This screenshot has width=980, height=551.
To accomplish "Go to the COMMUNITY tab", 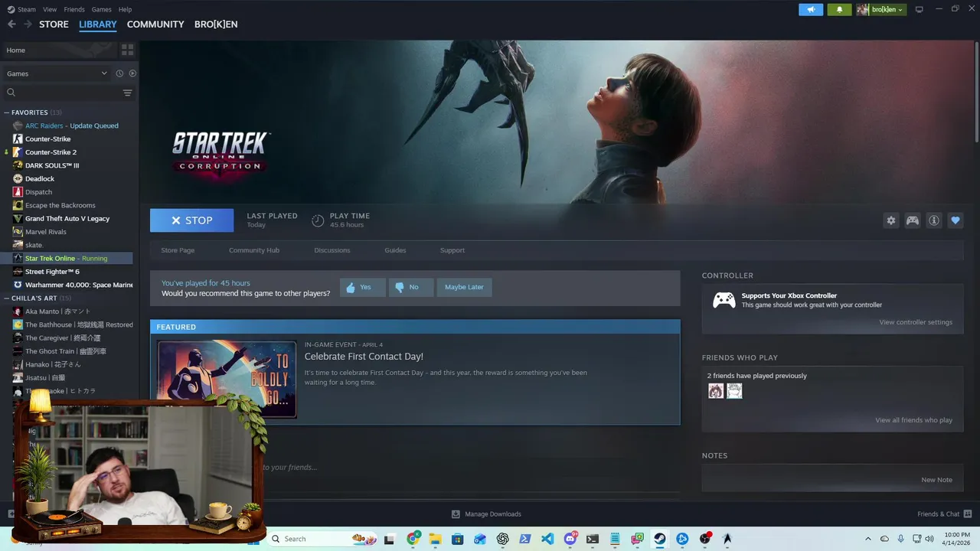I will (155, 24).
